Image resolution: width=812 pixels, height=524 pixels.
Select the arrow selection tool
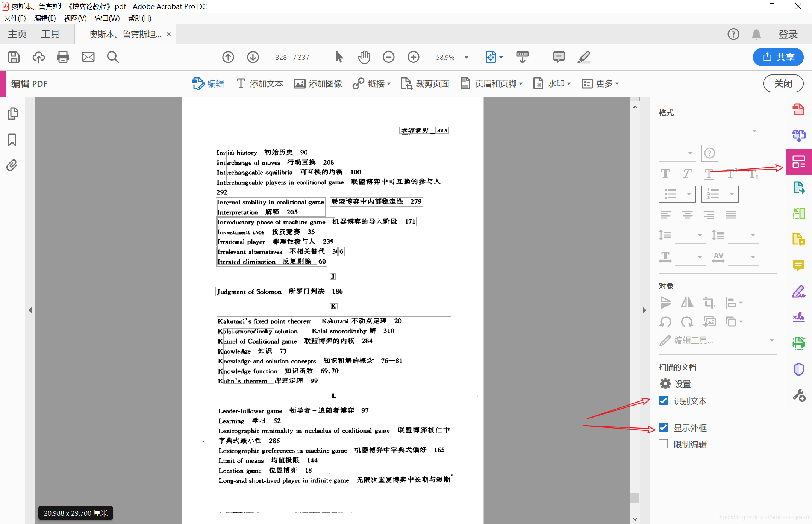[x=339, y=57]
